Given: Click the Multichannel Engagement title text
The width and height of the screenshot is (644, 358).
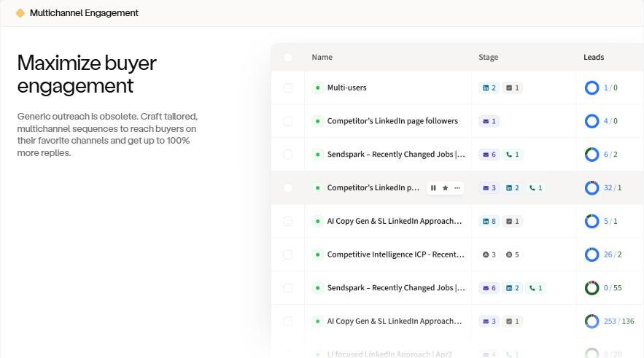Looking at the screenshot, I should tap(84, 13).
